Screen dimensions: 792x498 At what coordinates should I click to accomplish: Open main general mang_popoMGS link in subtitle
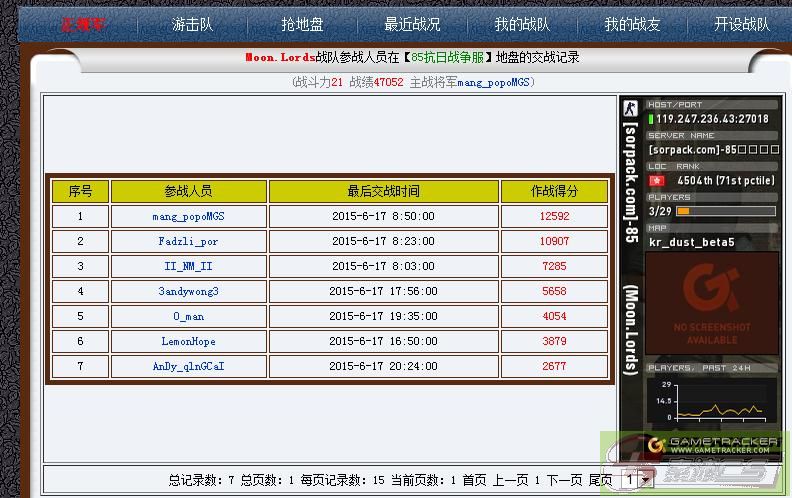tap(493, 82)
